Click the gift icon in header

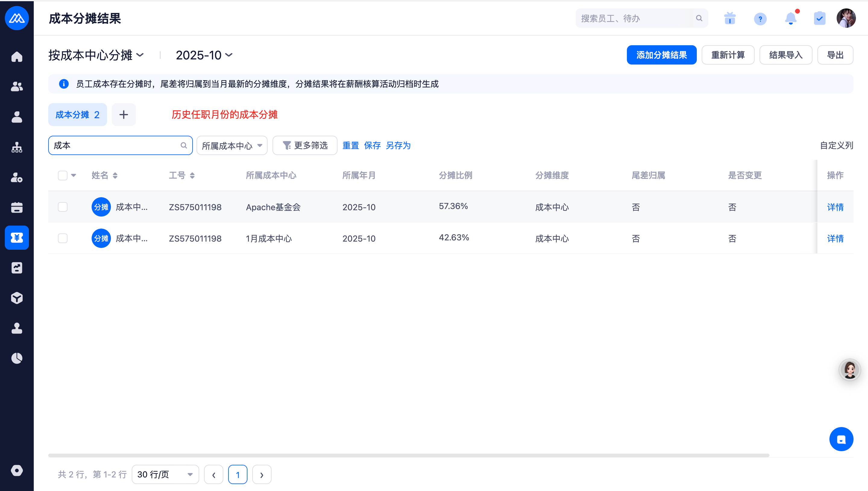tap(730, 18)
